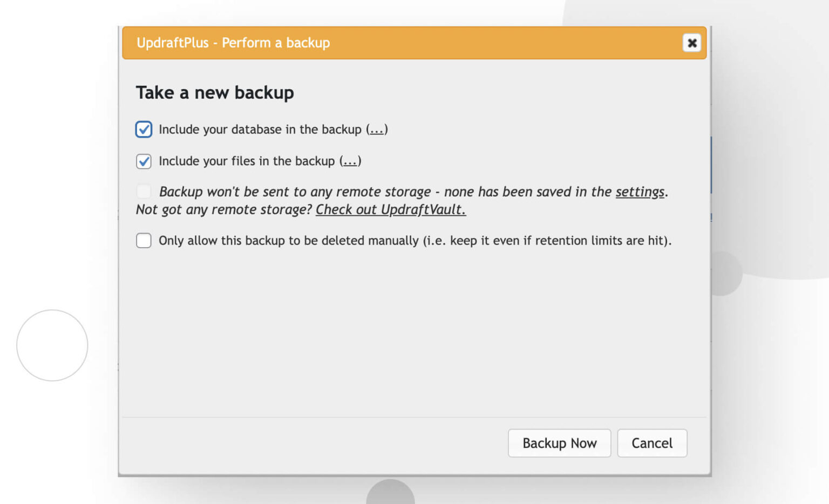Image resolution: width=829 pixels, height=504 pixels.
Task: Cancel the backup dialog
Action: (x=652, y=443)
